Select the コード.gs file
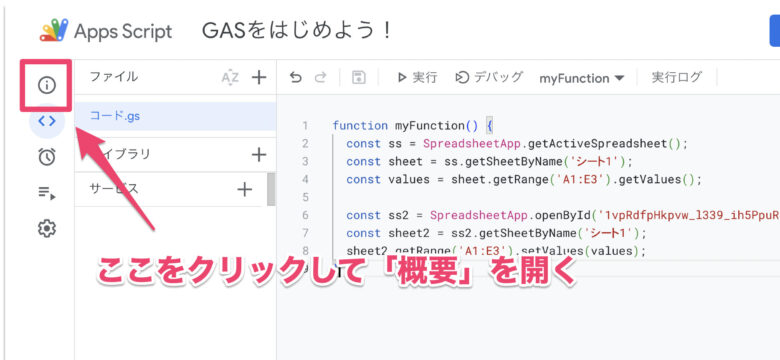The width and height of the screenshot is (780, 360). pos(175,116)
